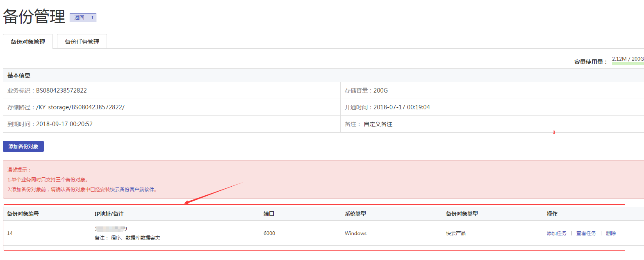Open the 快云备份客户端软件 link in tips

132,190
